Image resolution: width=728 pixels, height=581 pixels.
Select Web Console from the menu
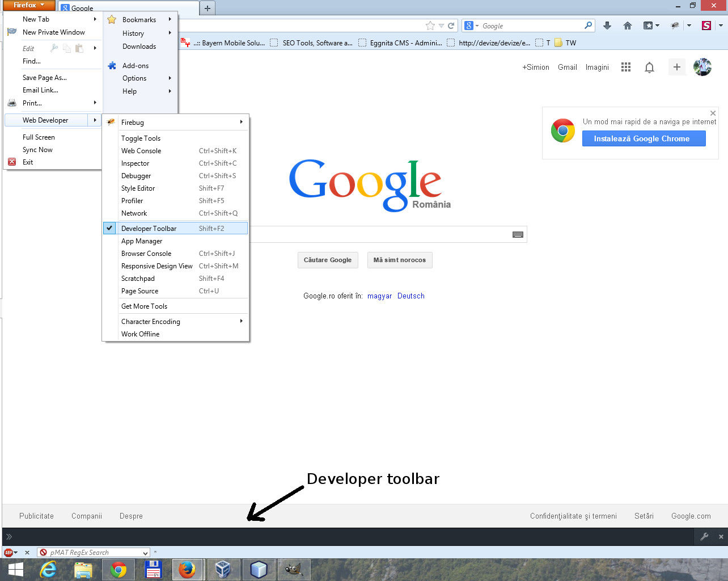(x=176, y=151)
